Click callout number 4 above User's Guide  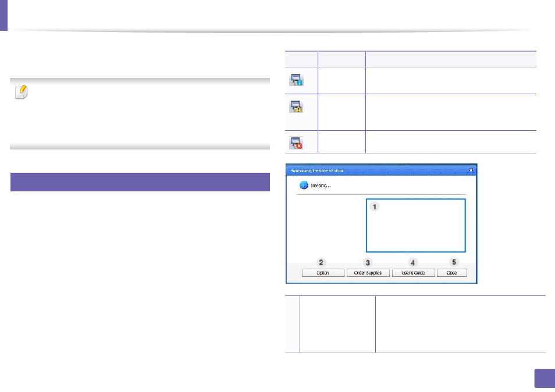click(412, 262)
